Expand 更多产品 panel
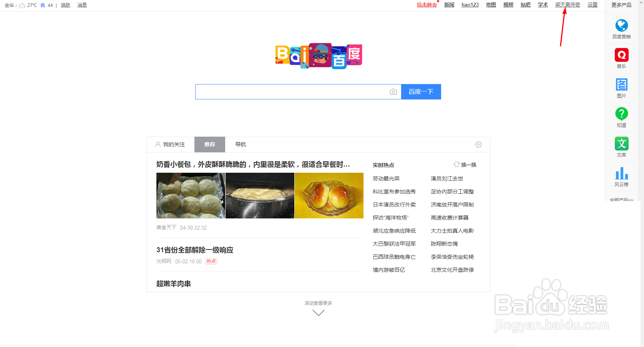 621,5
